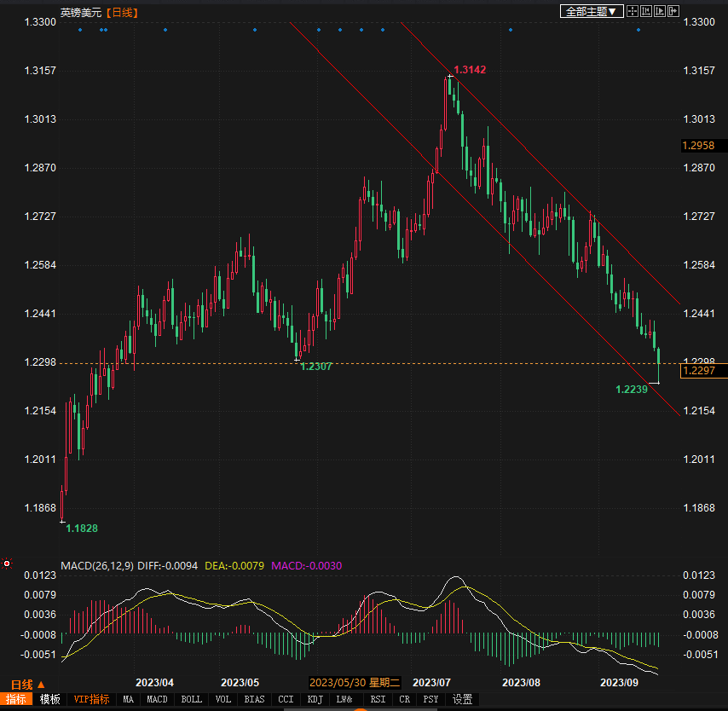Click the orange 1.2958 price tag
The width and height of the screenshot is (728, 711).
click(703, 146)
